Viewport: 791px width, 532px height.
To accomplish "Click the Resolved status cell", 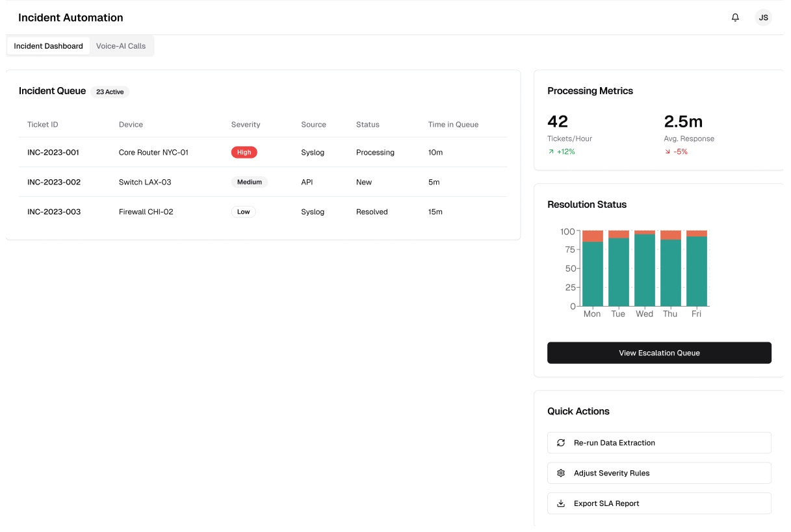I will point(372,212).
